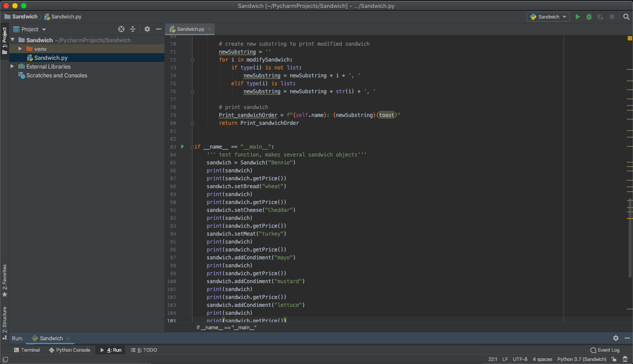This screenshot has height=364, width=633.
Task: Expand the venv folder in project tree
Action: pyautogui.click(x=20, y=49)
